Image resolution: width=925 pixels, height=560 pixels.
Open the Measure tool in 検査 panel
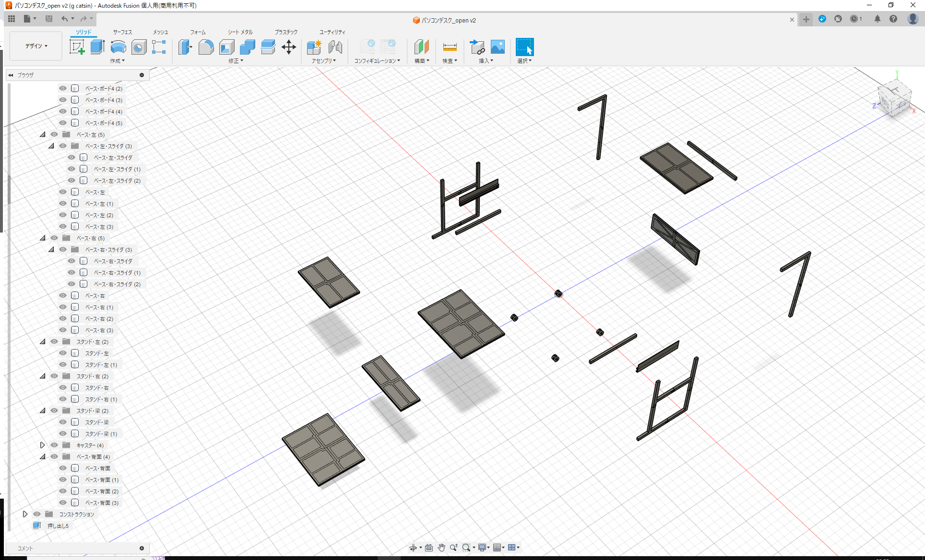coord(450,47)
